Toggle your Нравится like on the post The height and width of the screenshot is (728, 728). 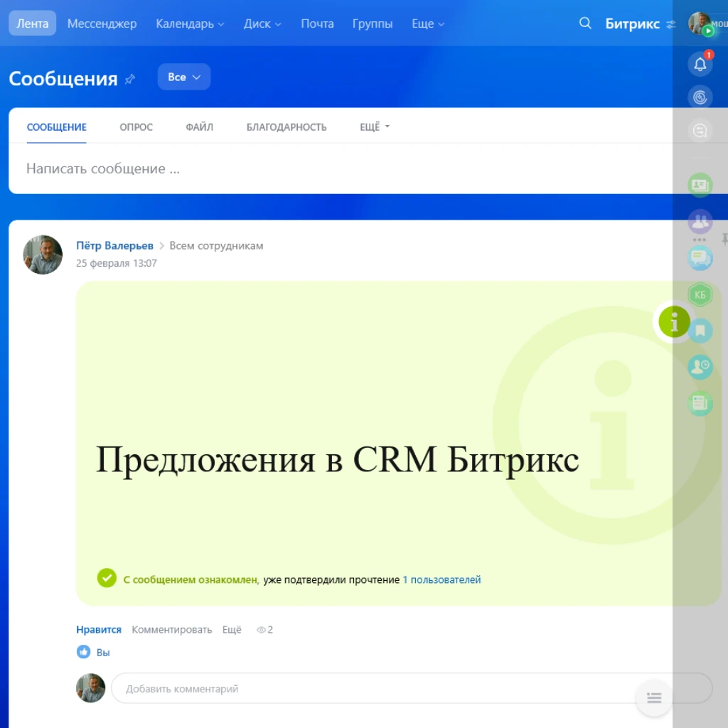click(99, 629)
